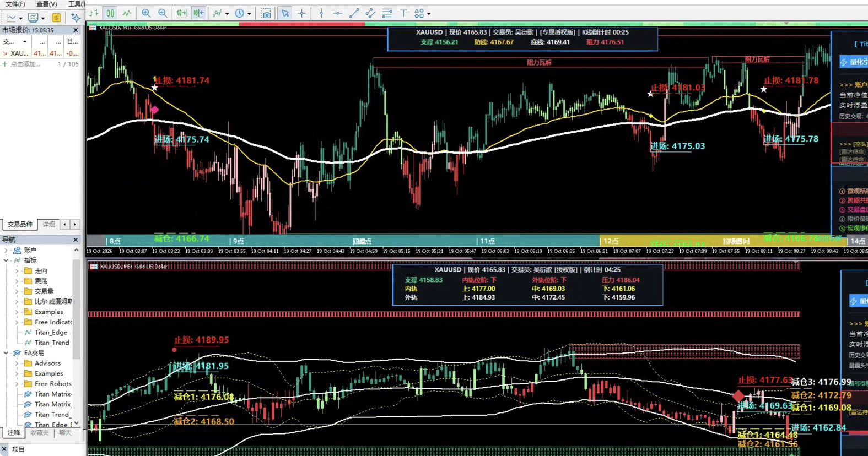Switch to the 详细 tab
The width and height of the screenshot is (868, 456).
[49, 225]
